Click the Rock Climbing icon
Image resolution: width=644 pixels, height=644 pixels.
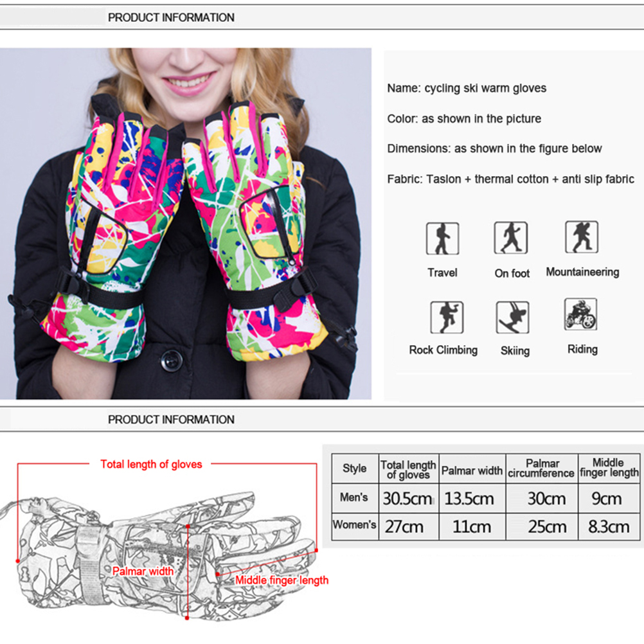click(443, 318)
